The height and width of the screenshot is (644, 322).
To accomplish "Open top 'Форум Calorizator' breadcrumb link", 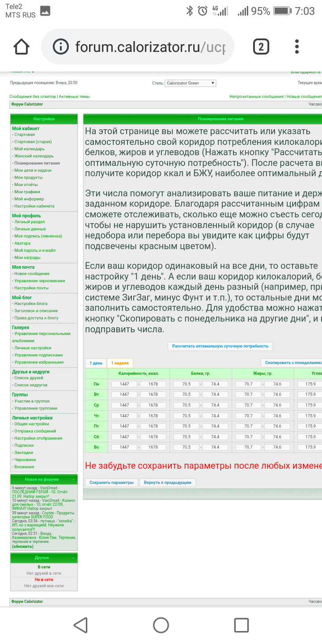I will click(x=27, y=104).
